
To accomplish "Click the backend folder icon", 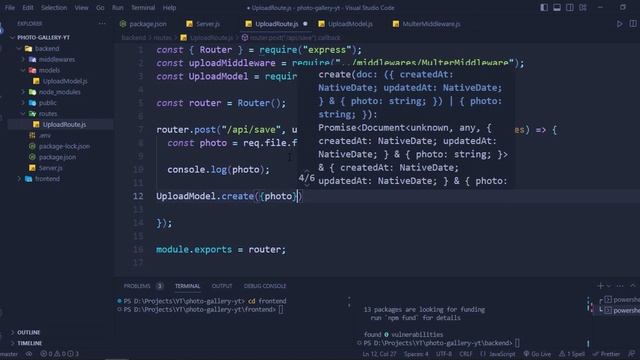I will coord(28,49).
